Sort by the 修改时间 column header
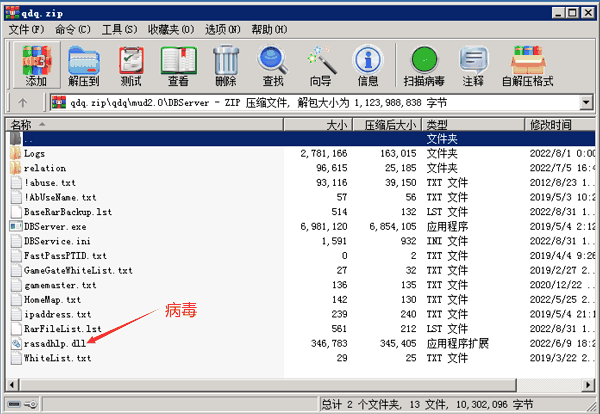Screen dimensions: 600x414 point(560,125)
